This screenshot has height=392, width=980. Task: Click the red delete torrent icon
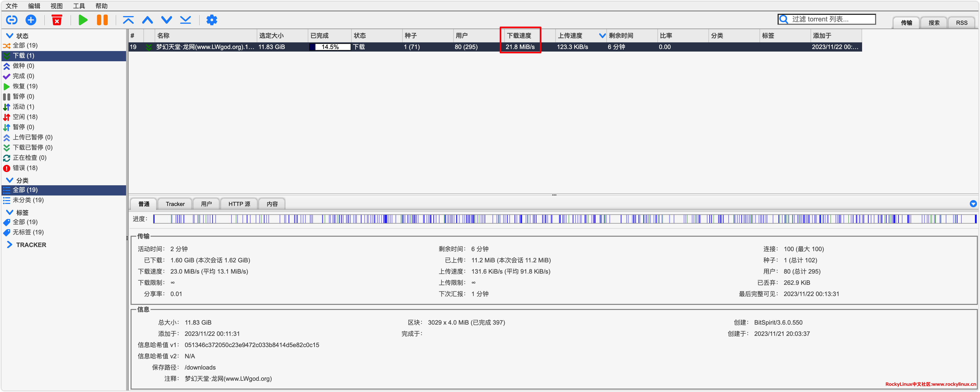click(57, 20)
